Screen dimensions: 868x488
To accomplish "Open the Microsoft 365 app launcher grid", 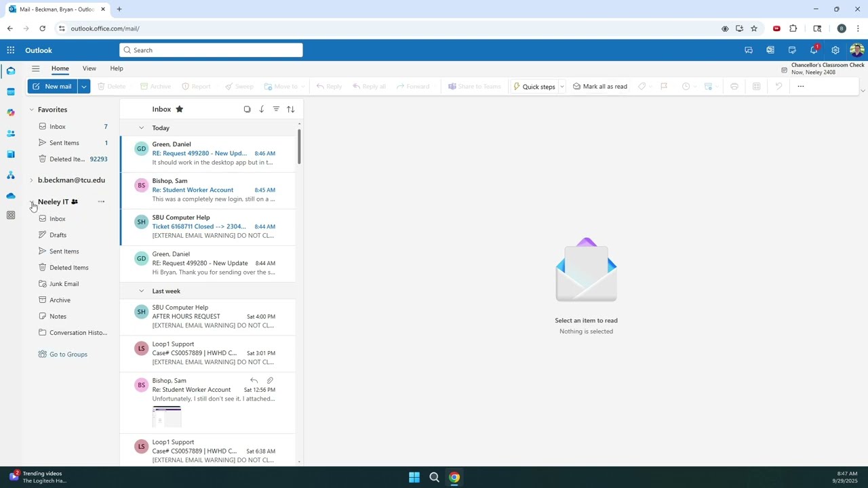I will click(11, 50).
